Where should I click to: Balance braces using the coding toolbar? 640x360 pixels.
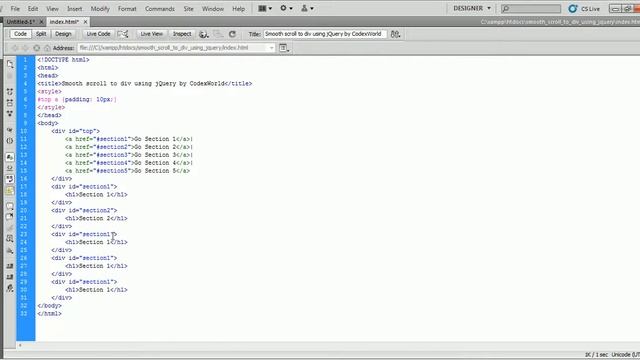[10, 141]
